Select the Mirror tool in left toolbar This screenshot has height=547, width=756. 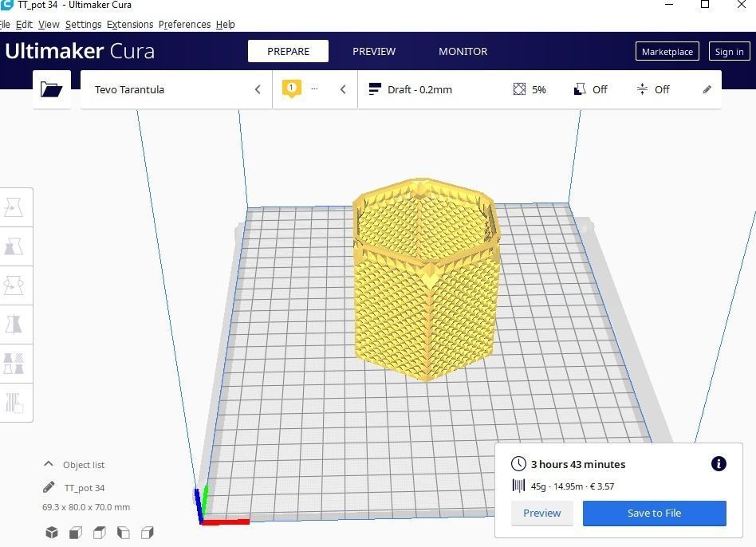14,325
